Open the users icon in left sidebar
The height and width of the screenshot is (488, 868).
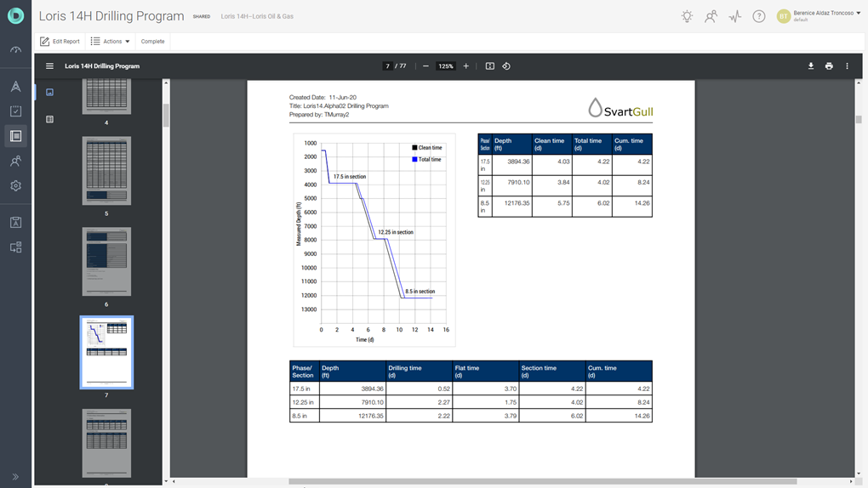coord(15,161)
